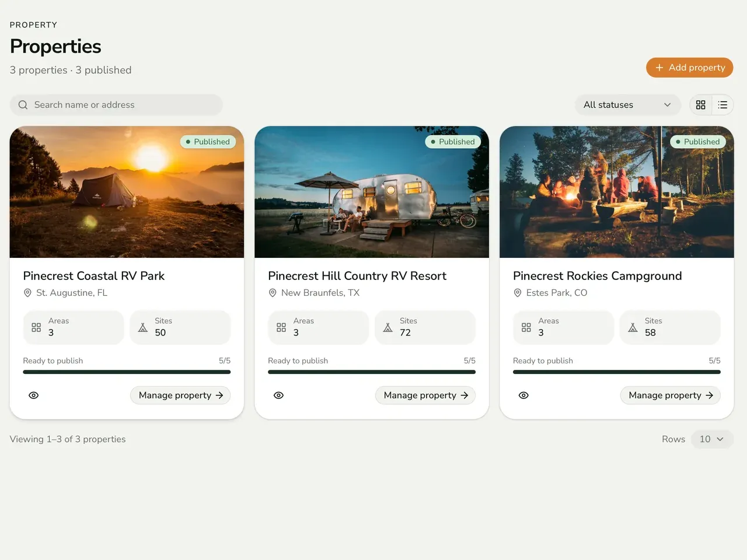
Task: Select the Pinecrest Rockies Campground title
Action: 598,276
